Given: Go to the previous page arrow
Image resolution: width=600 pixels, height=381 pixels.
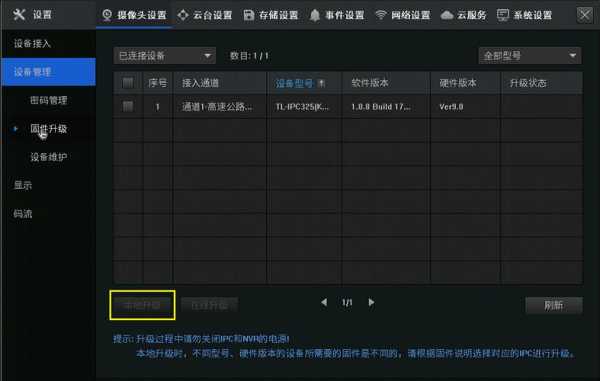Looking at the screenshot, I should pyautogui.click(x=324, y=303).
